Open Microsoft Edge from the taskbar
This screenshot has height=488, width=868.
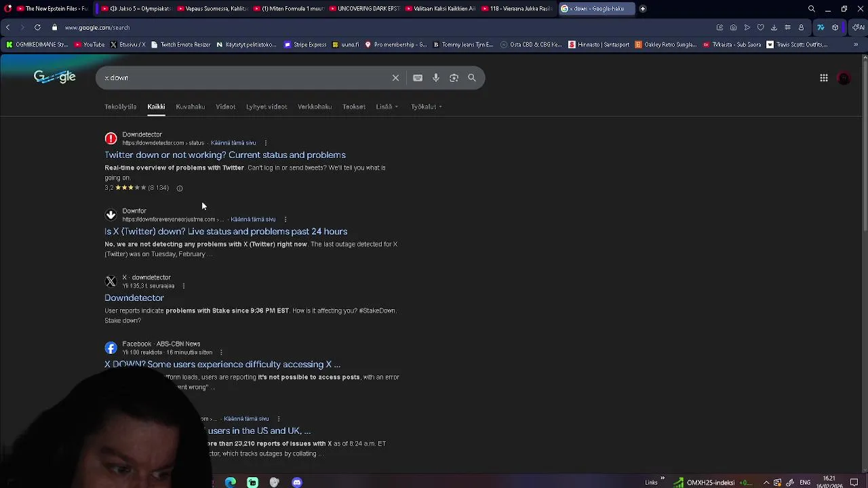tap(231, 483)
